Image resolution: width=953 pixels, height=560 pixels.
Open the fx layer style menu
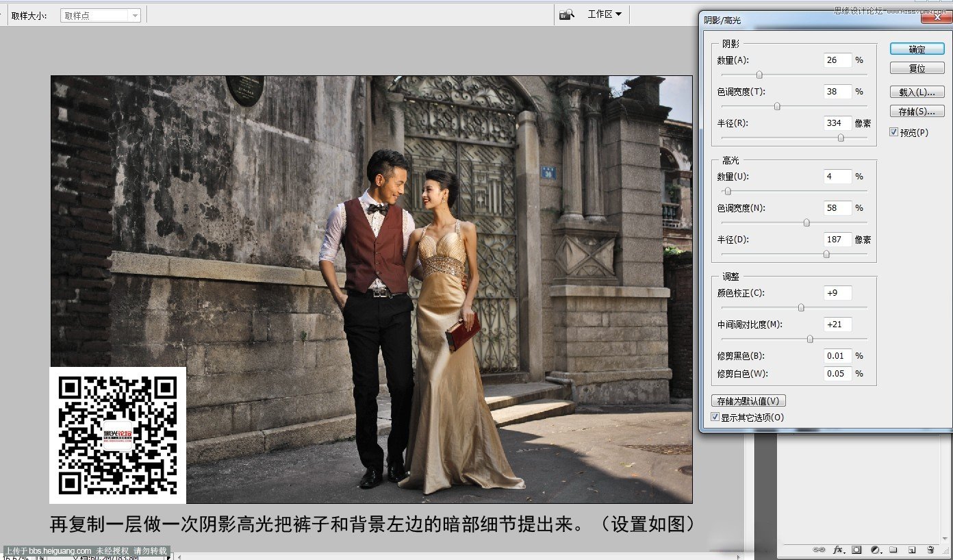pyautogui.click(x=839, y=550)
